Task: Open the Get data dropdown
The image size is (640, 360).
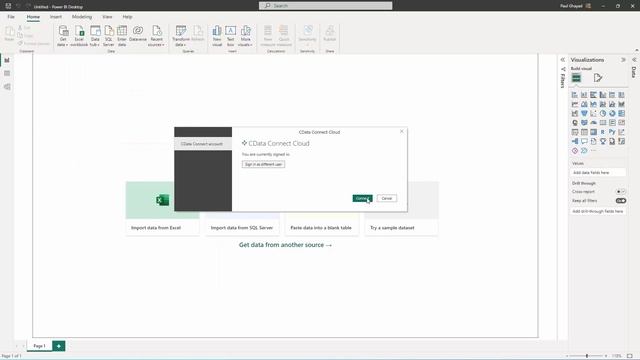Action: (x=63, y=36)
